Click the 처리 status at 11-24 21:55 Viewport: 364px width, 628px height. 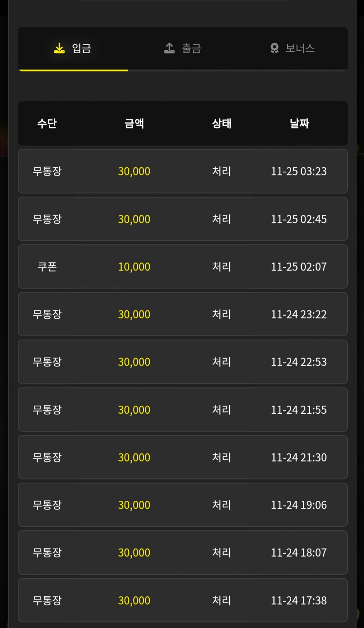click(222, 410)
